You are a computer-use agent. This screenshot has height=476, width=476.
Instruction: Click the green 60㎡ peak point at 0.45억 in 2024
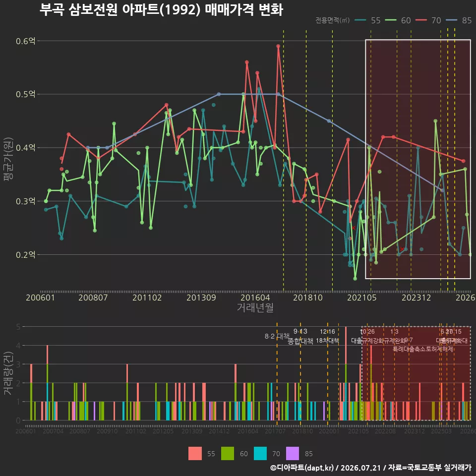coord(435,121)
